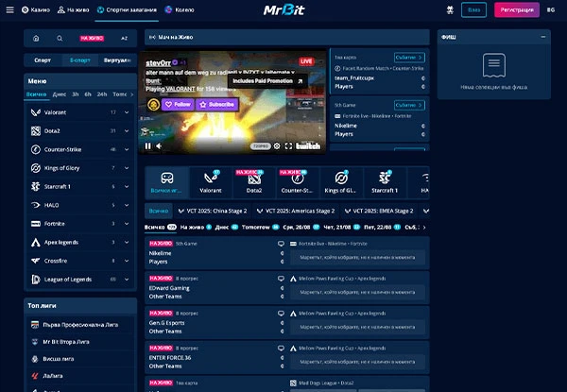Image resolution: width=567 pixels, height=392 pixels.
Task: Filter menu by 3h
Action: point(76,94)
